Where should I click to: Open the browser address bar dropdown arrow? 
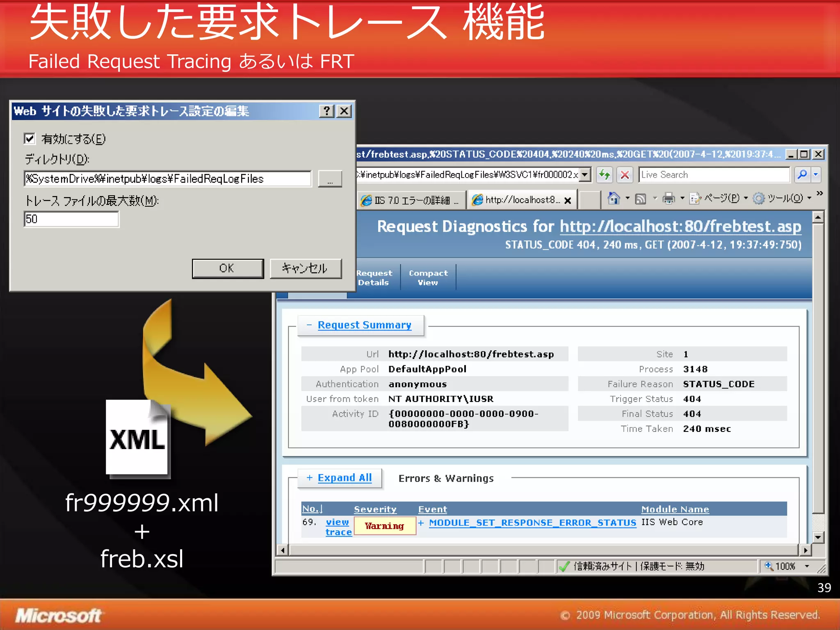click(x=585, y=175)
